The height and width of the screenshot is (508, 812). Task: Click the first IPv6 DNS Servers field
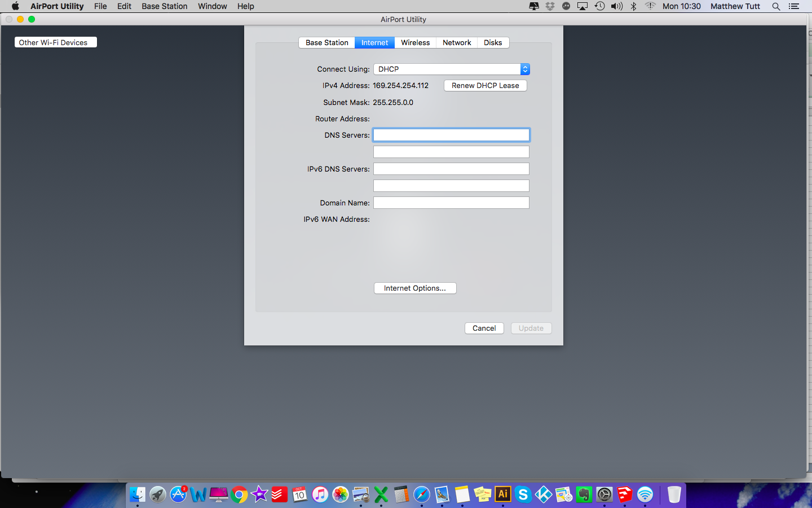point(452,169)
